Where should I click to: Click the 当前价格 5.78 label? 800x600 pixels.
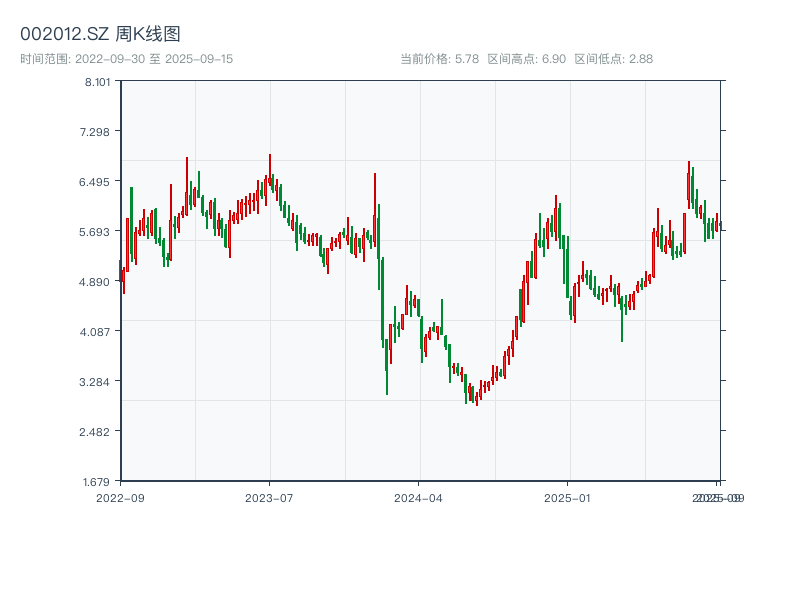[439, 59]
